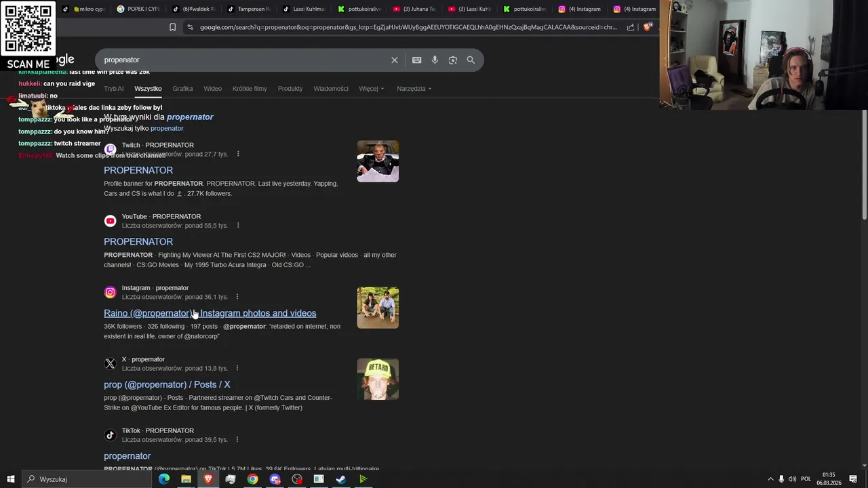Click the browser address bar URL

pyautogui.click(x=408, y=27)
